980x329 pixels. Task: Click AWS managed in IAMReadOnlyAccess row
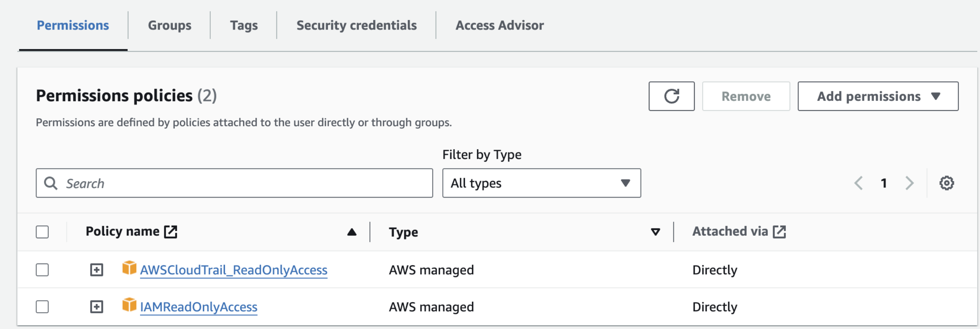tap(431, 307)
